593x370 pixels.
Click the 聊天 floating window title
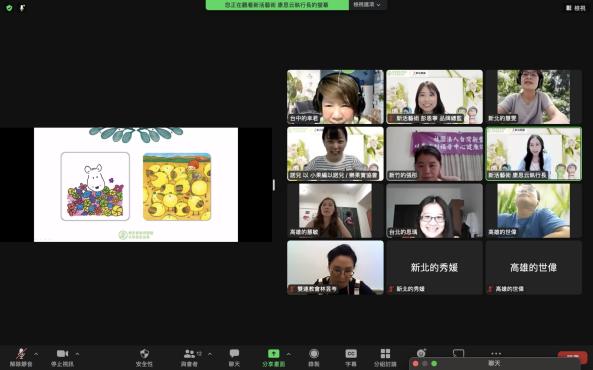tap(494, 363)
